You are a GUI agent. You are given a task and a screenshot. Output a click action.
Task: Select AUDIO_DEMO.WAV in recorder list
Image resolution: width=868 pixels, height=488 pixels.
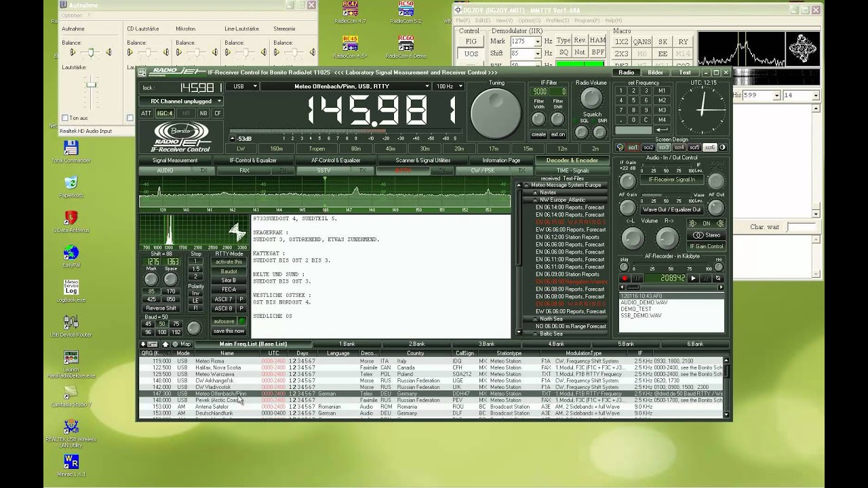click(644, 303)
